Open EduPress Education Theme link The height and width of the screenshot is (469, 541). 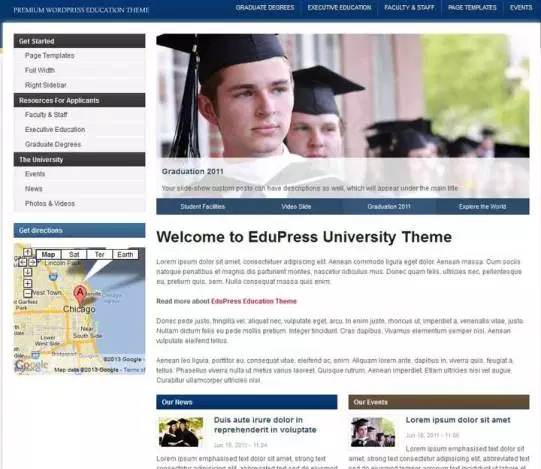pyautogui.click(x=254, y=301)
